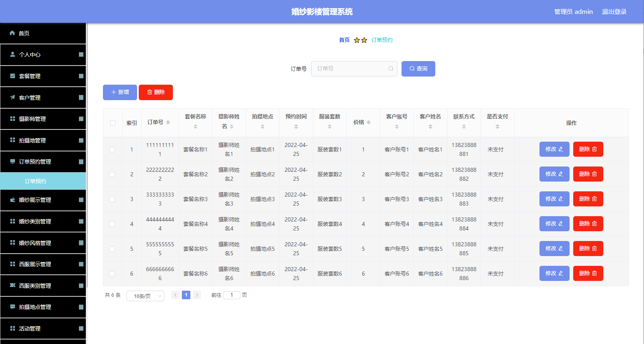Screen dimensions: 644x344
Task: Expand the 套餐管理 submenu toggle
Action: pos(81,76)
